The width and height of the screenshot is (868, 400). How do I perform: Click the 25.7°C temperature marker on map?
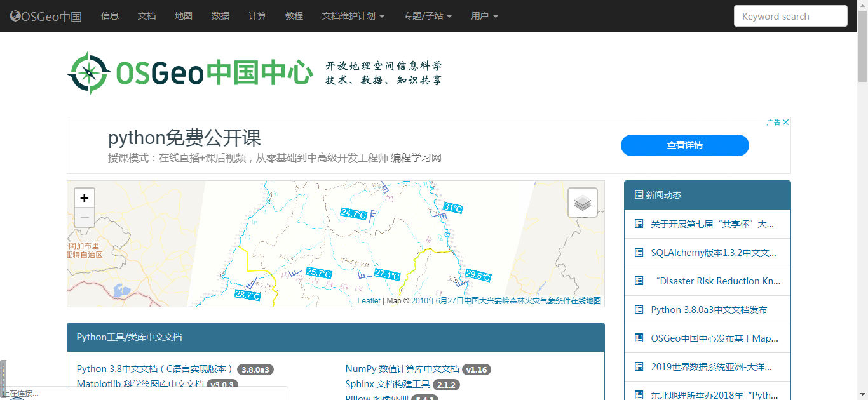319,273
